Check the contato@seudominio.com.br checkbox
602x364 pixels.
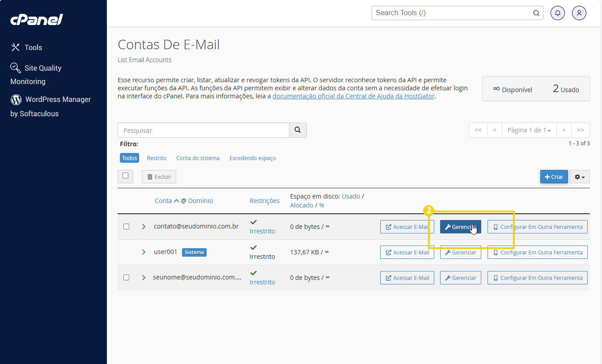tap(126, 227)
